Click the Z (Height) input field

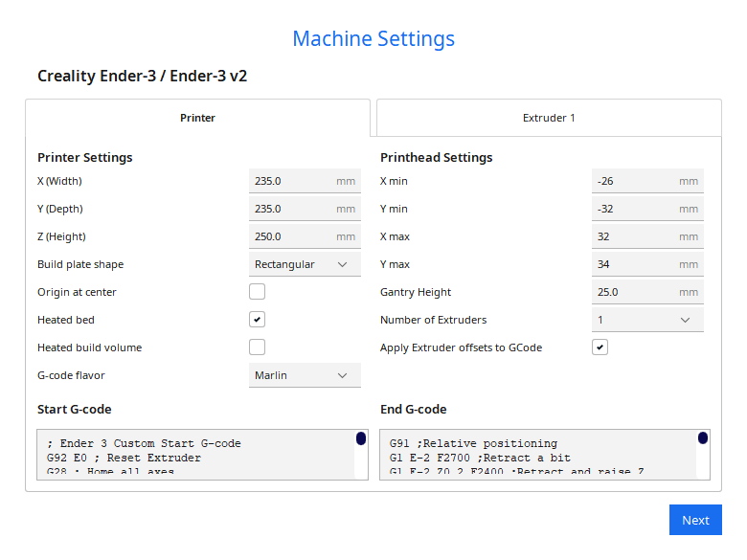[x=305, y=236]
